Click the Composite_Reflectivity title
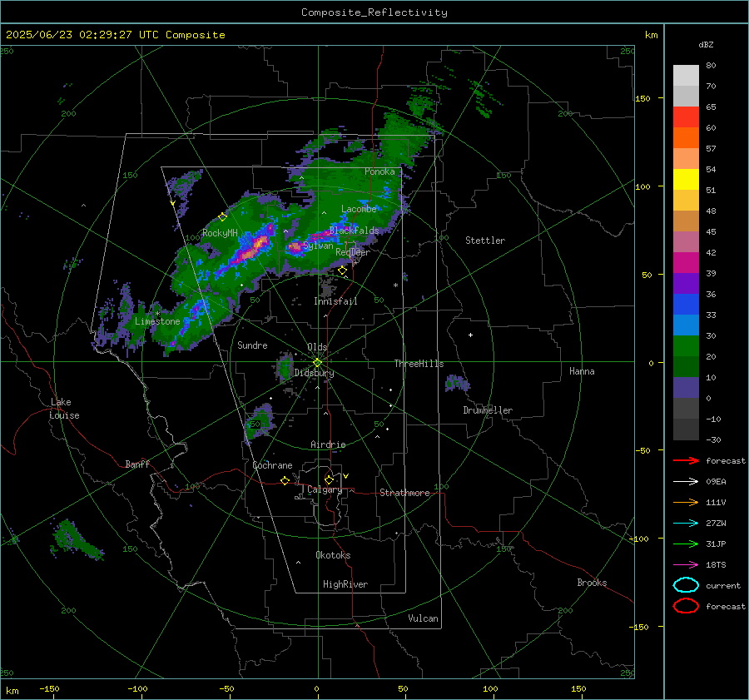Viewport: 749px width, 700px height. click(x=374, y=12)
